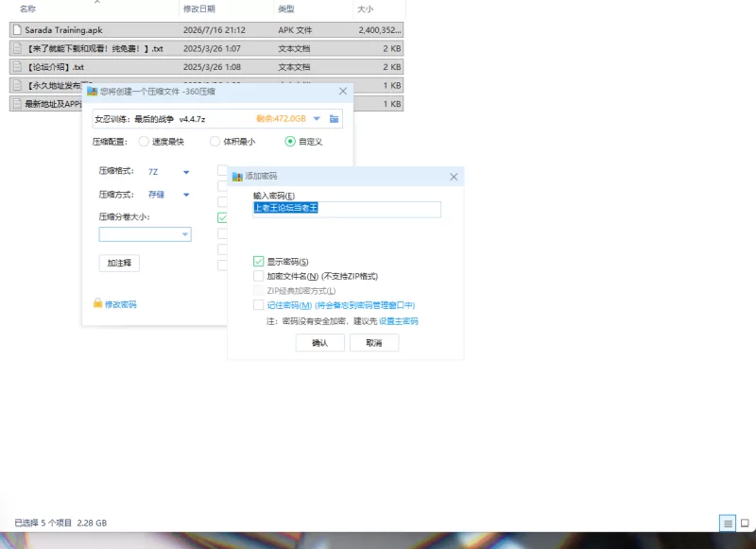Viewport: 756px width, 549px height.
Task: Click the 360压缩 logo in the compress dialog title
Action: pos(92,91)
